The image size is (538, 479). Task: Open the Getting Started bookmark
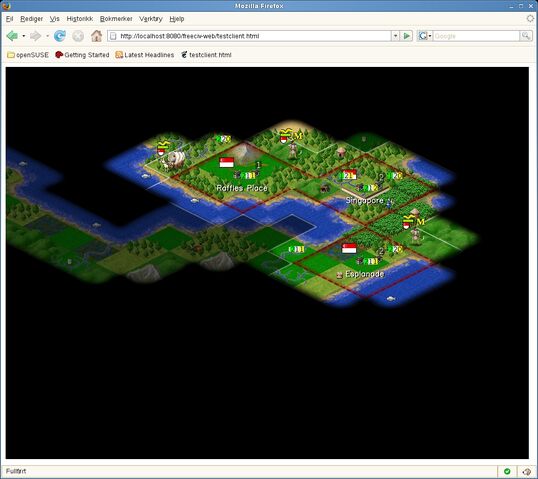tap(82, 55)
